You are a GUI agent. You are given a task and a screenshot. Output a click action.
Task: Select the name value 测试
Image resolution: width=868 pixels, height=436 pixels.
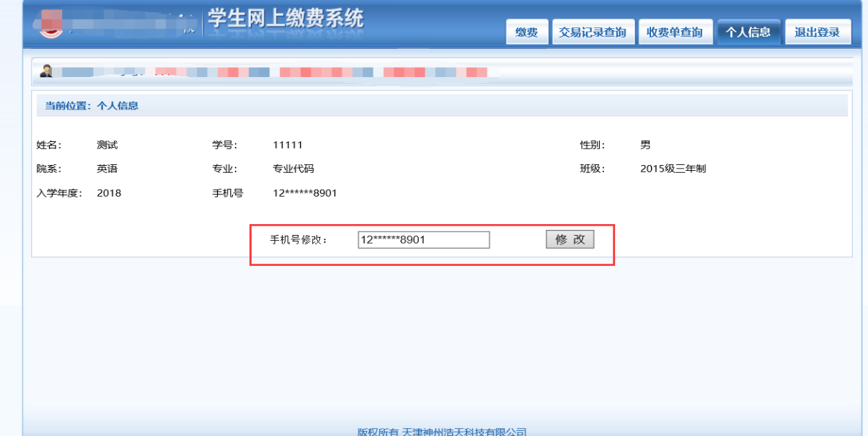(107, 145)
